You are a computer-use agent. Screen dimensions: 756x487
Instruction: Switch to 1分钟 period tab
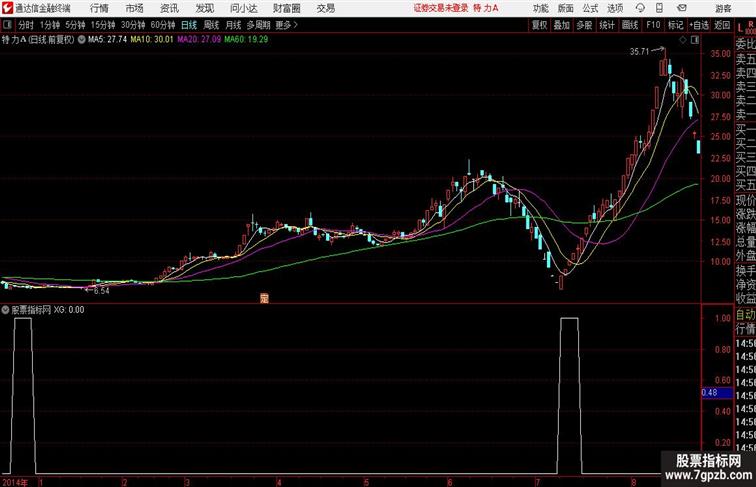point(50,25)
